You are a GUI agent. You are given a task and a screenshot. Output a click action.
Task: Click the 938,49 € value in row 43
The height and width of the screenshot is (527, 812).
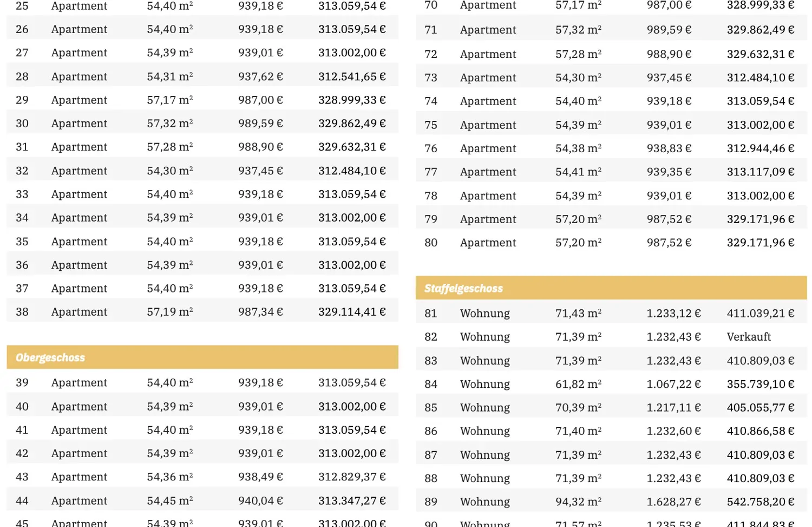pos(260,477)
